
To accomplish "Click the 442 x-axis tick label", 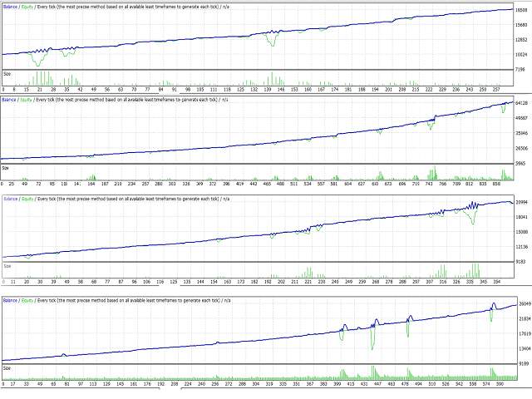I will (253, 184).
